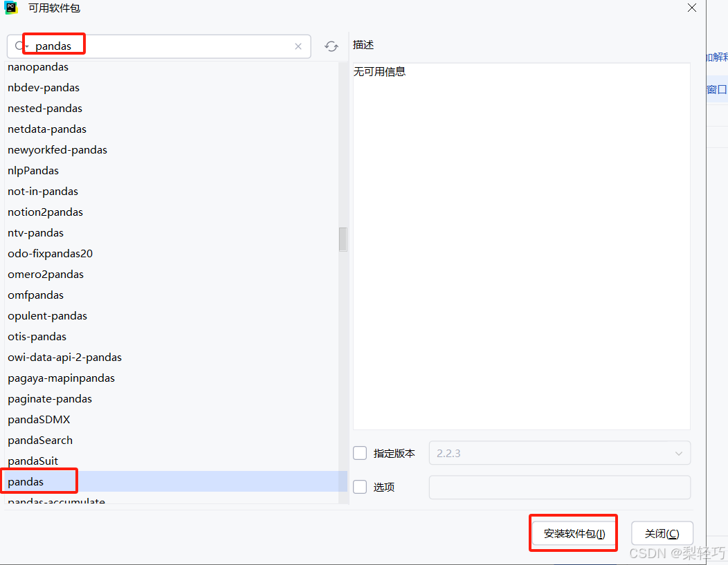Image resolution: width=728 pixels, height=565 pixels.
Task: Select the highlighted pandas package row
Action: click(176, 481)
